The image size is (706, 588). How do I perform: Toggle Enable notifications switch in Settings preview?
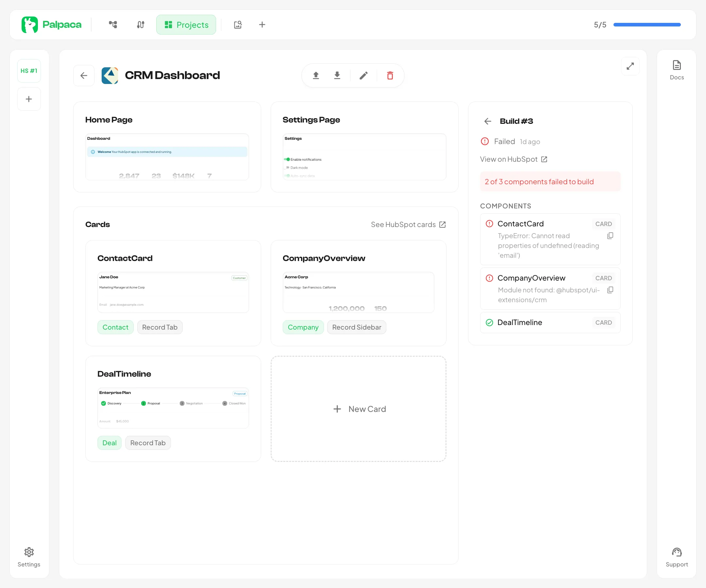[287, 160]
